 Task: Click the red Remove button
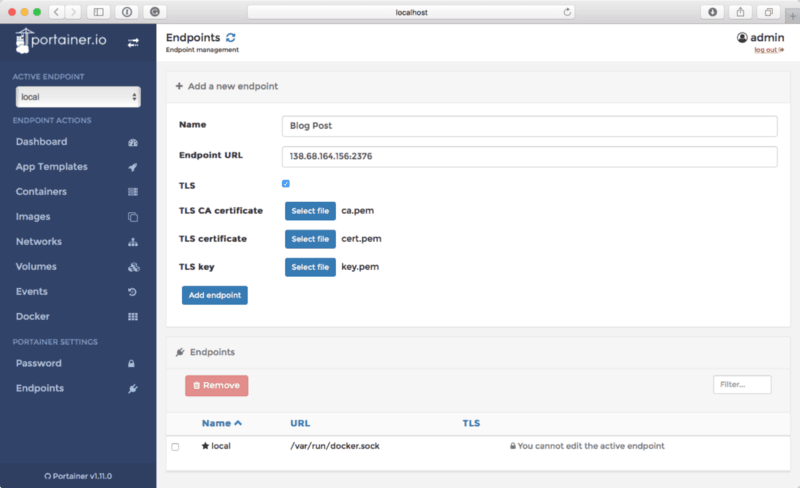[216, 385]
